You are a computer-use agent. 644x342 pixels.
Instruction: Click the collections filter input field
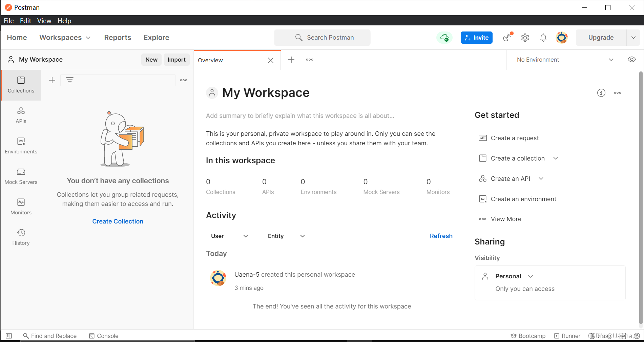tap(118, 80)
